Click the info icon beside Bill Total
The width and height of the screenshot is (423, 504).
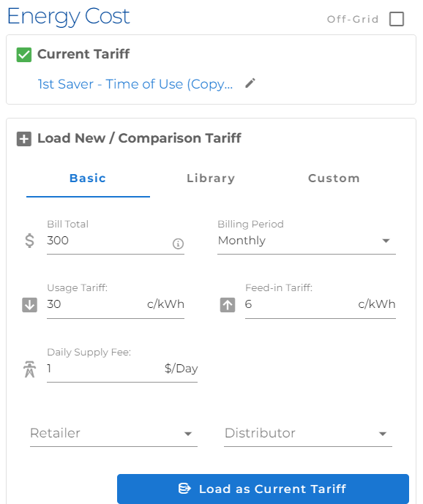click(x=178, y=244)
